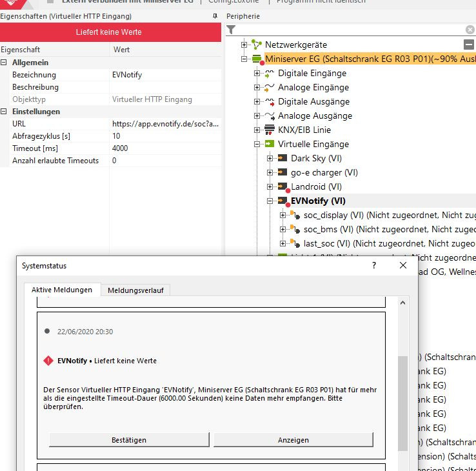
Task: Click the Netzwerkgeräte network icon
Action: [x=257, y=45]
